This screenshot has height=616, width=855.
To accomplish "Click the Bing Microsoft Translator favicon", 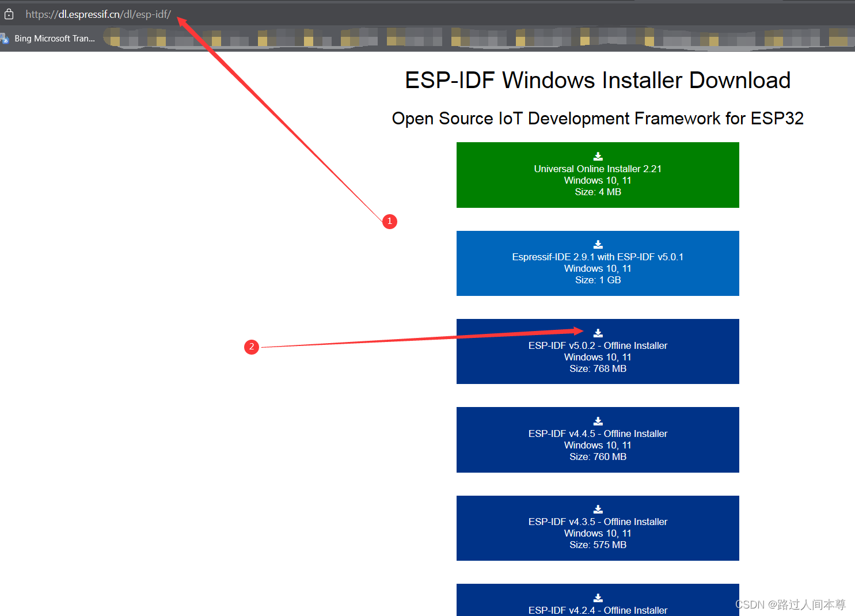I will [x=5, y=38].
